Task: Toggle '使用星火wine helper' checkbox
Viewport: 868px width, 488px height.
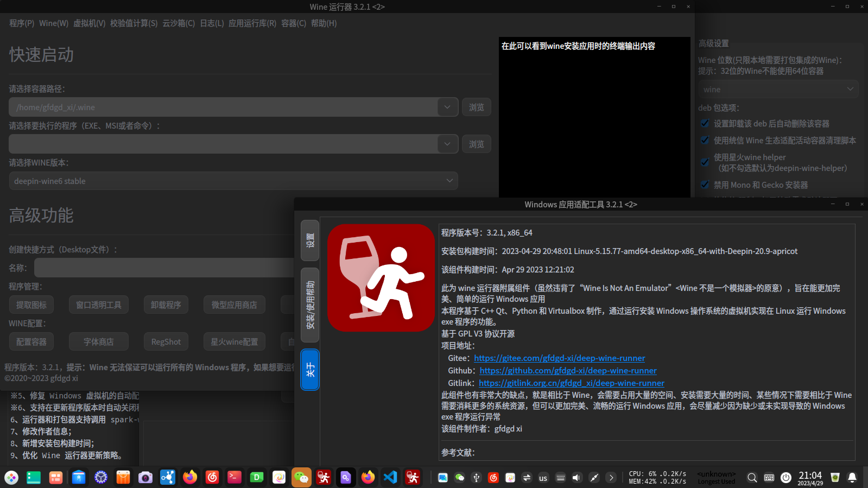Action: (705, 162)
